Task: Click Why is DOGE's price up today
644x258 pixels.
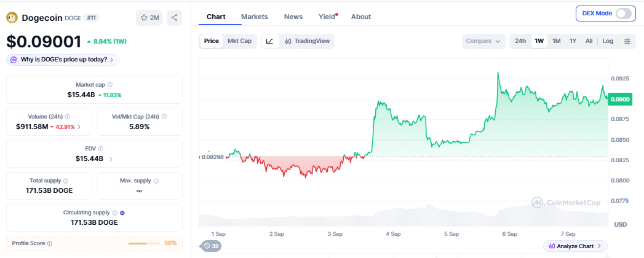Action: (63, 60)
